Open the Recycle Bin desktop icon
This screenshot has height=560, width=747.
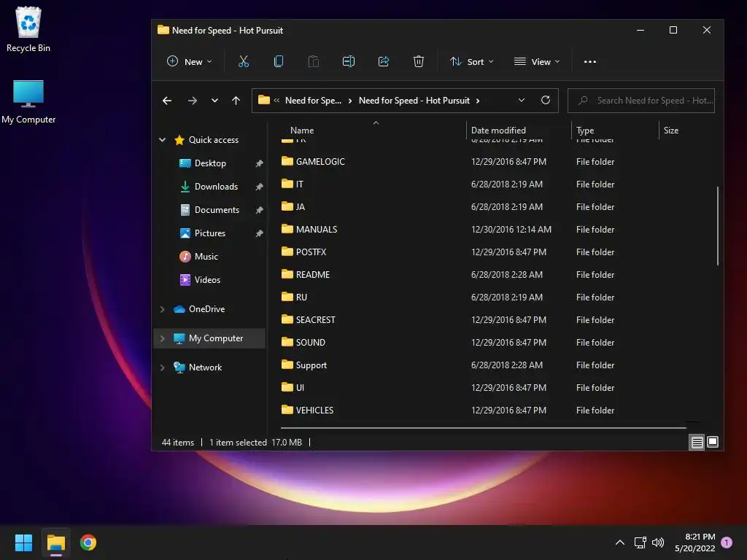pyautogui.click(x=28, y=29)
